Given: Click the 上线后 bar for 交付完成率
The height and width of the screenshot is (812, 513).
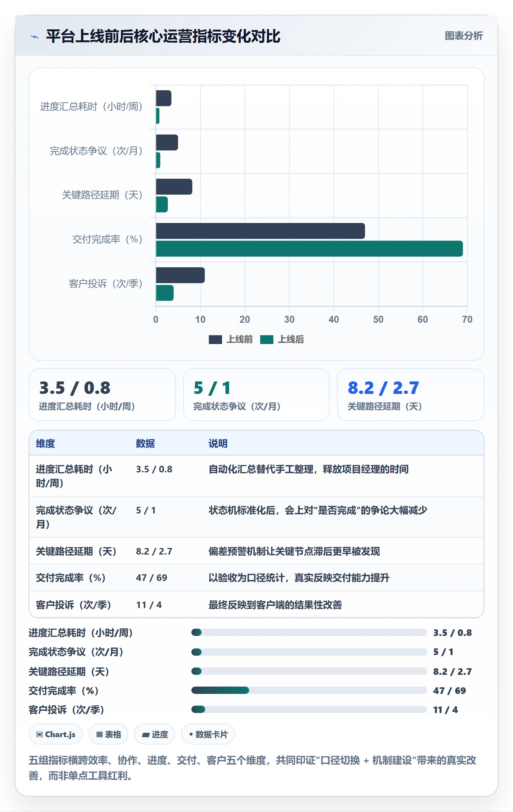Looking at the screenshot, I should (x=310, y=249).
